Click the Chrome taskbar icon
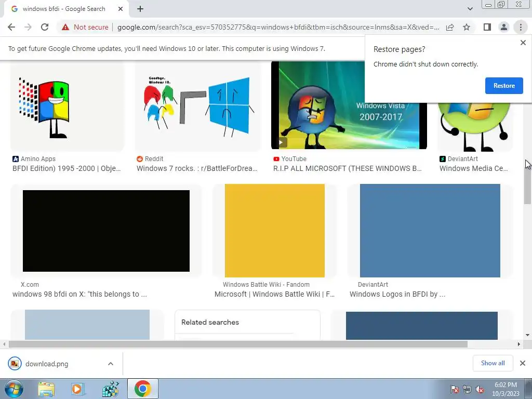The height and width of the screenshot is (399, 532). pos(142,389)
